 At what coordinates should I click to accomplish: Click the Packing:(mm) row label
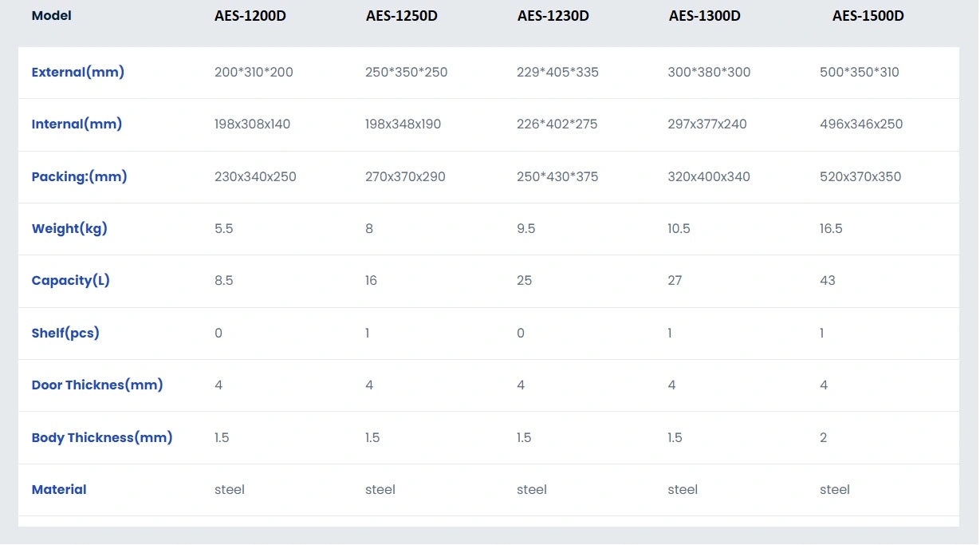(79, 177)
